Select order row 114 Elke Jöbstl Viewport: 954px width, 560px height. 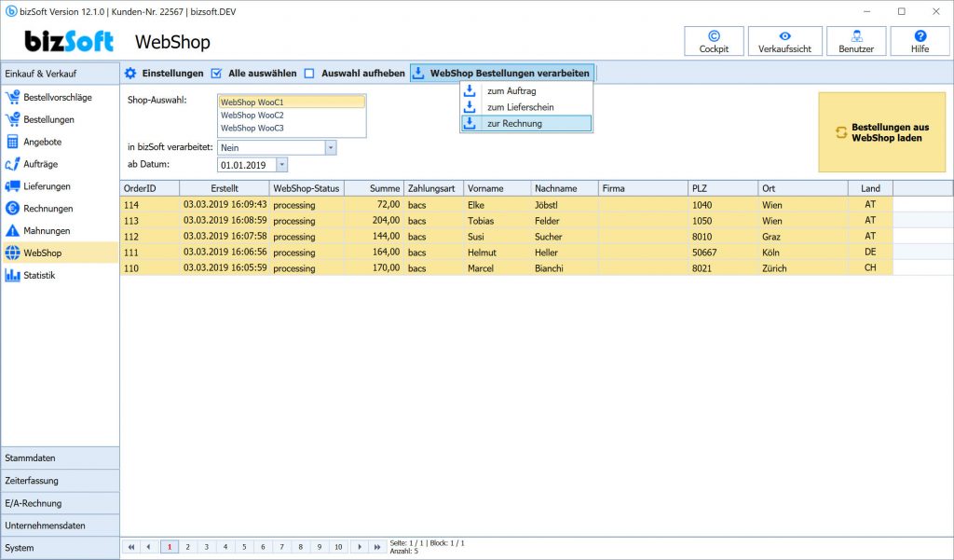coord(506,204)
